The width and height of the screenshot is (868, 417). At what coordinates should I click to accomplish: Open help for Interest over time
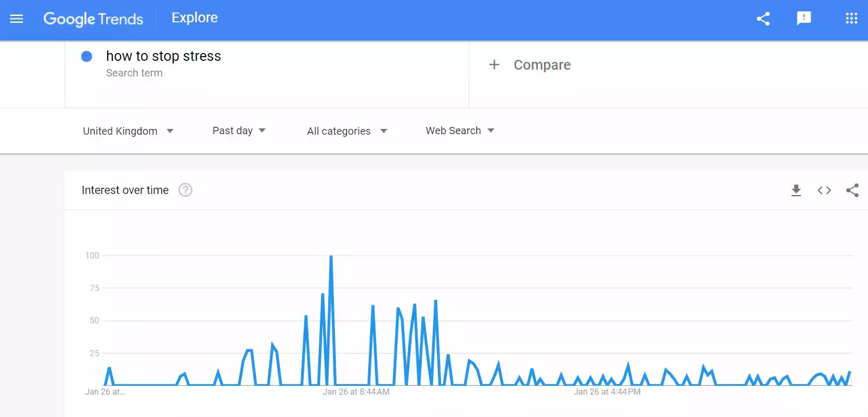(185, 190)
